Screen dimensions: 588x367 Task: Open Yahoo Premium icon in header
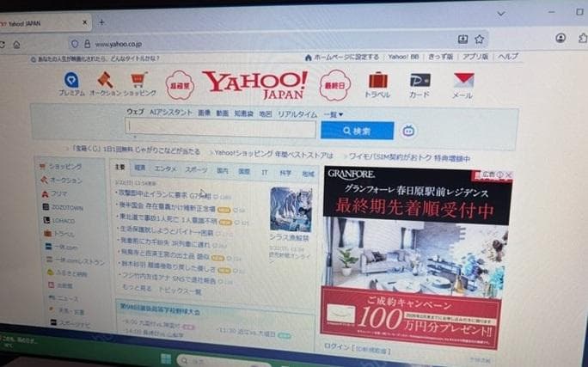pyautogui.click(x=71, y=80)
